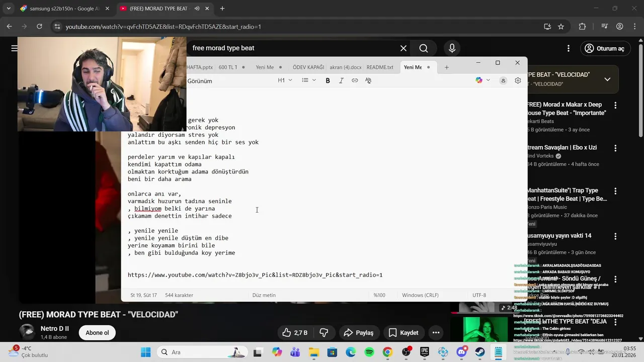Add new tab in Notepad
This screenshot has height=362, width=644.
[446, 67]
